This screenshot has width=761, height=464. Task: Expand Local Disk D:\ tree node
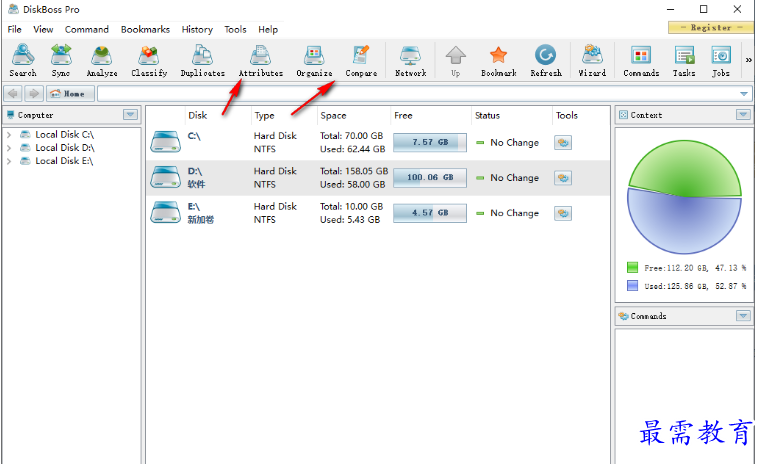coord(9,148)
